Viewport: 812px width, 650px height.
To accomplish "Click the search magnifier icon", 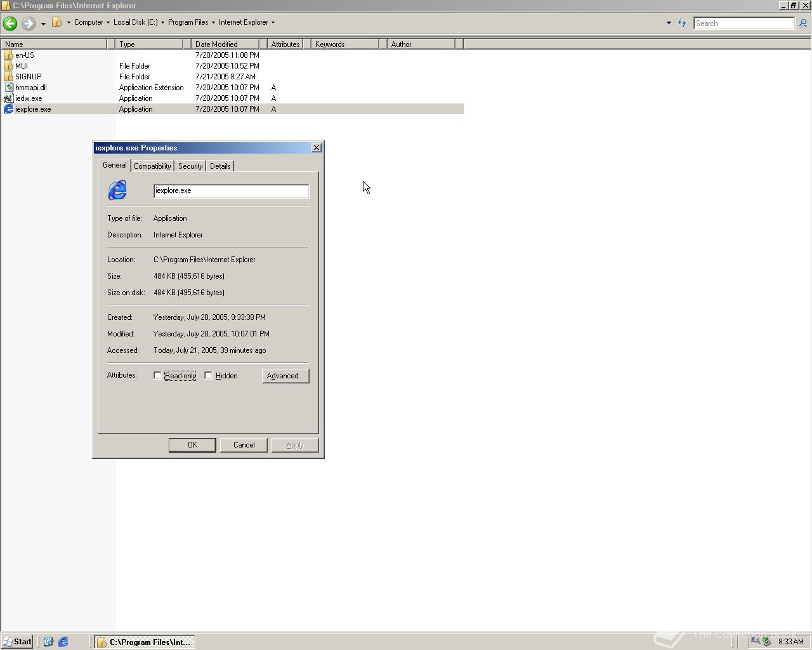I will [x=802, y=23].
